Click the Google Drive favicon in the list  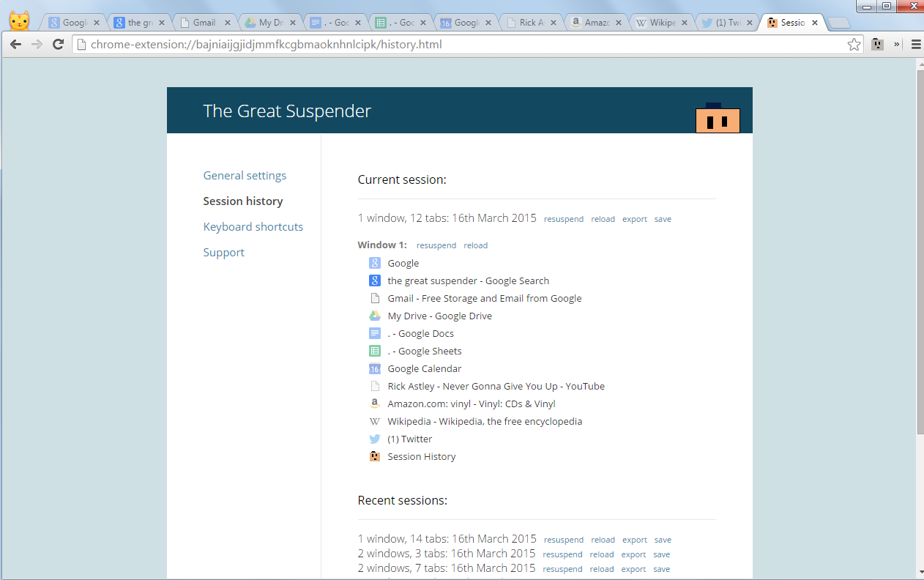pyautogui.click(x=374, y=316)
